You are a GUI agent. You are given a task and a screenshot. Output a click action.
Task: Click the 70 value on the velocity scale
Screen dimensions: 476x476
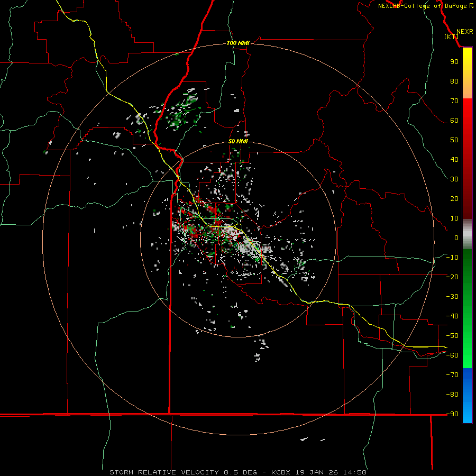[x=454, y=101]
